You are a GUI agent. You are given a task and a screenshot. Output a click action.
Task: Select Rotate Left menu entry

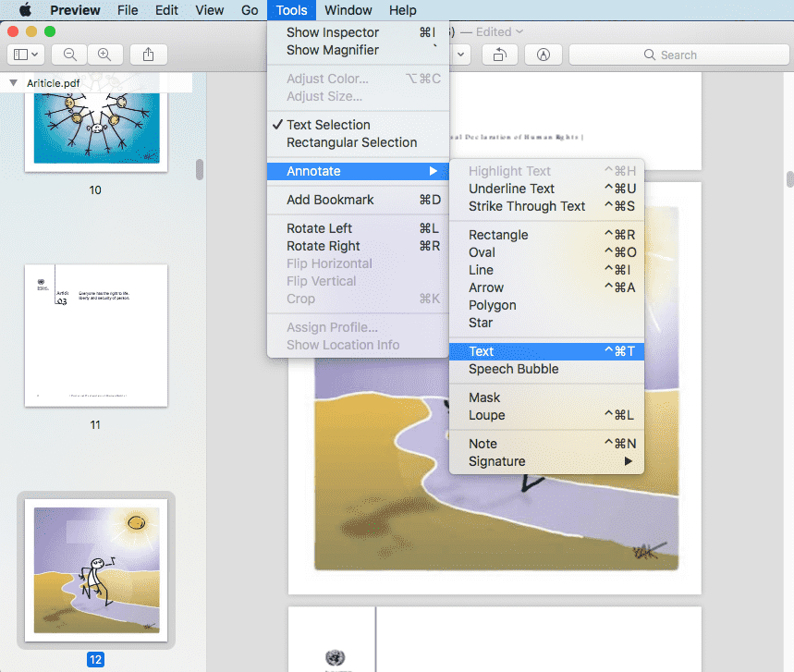click(x=319, y=228)
